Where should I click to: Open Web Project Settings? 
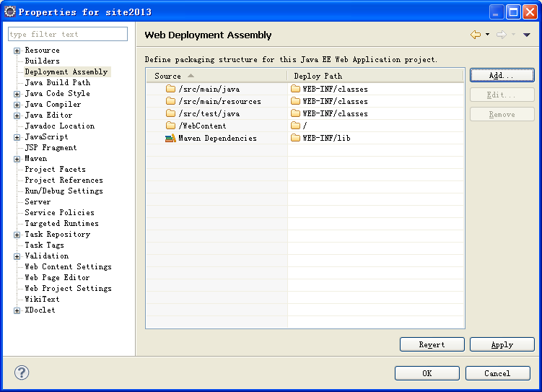(68, 288)
